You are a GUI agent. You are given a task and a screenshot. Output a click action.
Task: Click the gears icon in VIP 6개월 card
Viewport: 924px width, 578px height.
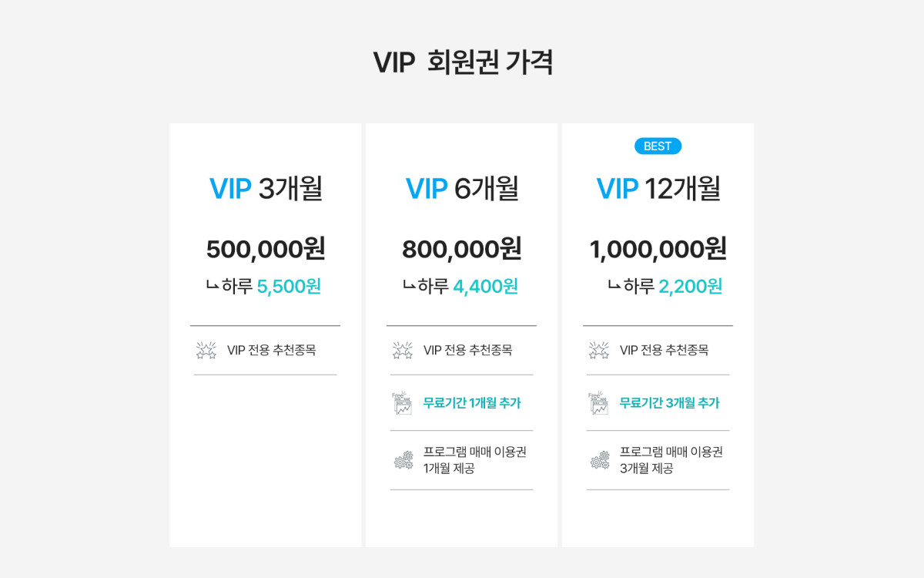pos(403,461)
